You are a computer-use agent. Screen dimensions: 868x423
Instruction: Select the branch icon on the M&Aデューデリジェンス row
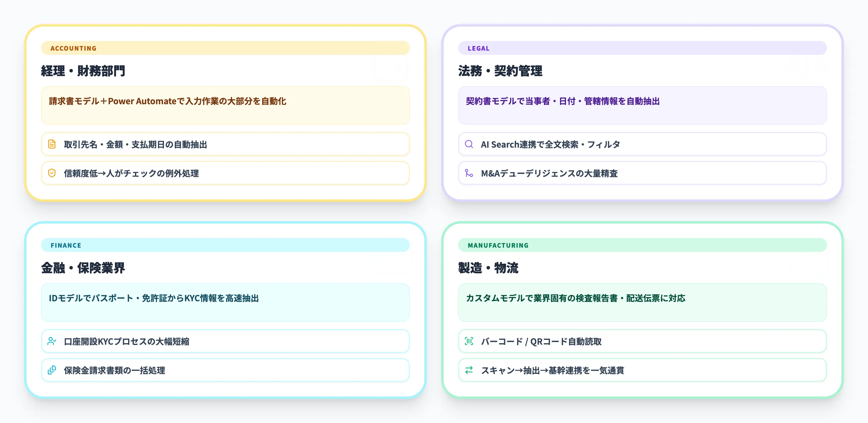click(469, 173)
